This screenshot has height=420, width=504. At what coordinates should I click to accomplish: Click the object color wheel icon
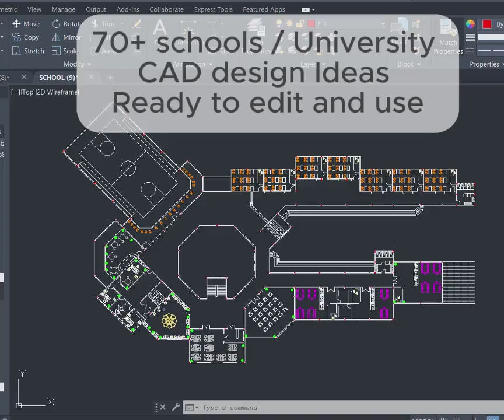click(470, 24)
